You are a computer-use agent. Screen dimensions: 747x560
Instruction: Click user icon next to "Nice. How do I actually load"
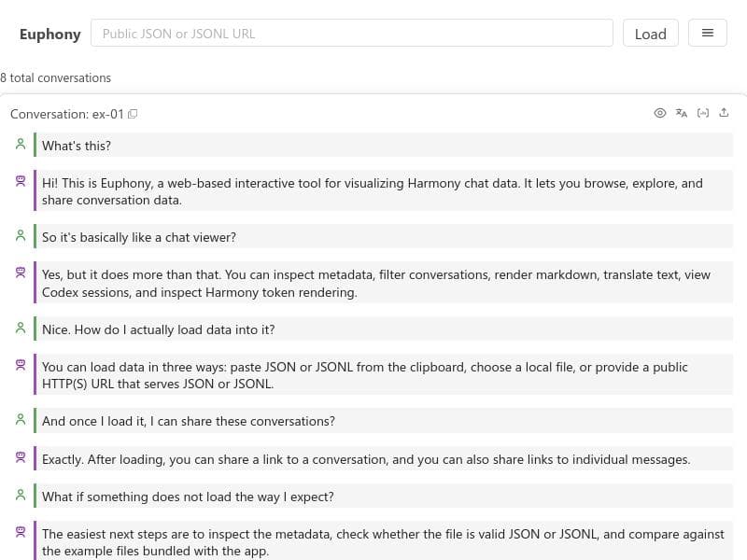(x=21, y=329)
